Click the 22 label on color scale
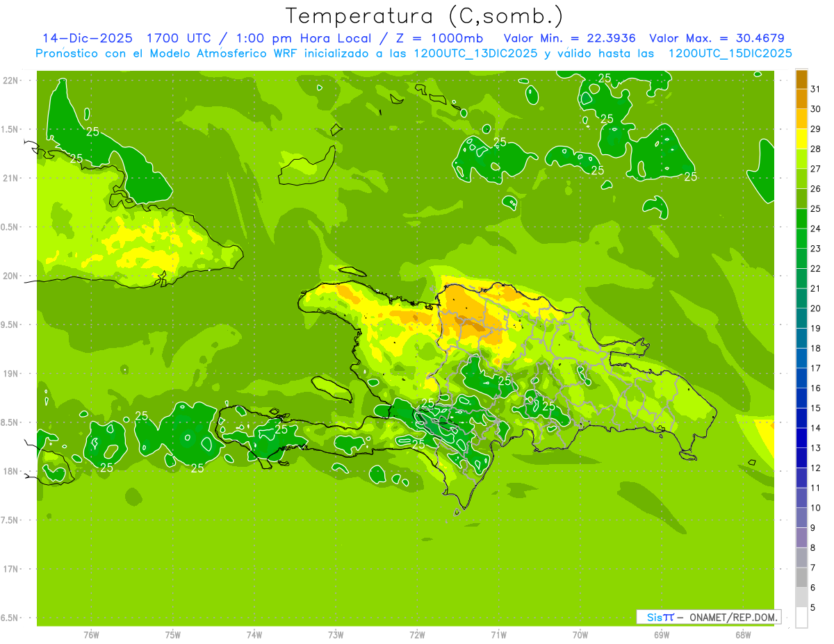 point(816,269)
